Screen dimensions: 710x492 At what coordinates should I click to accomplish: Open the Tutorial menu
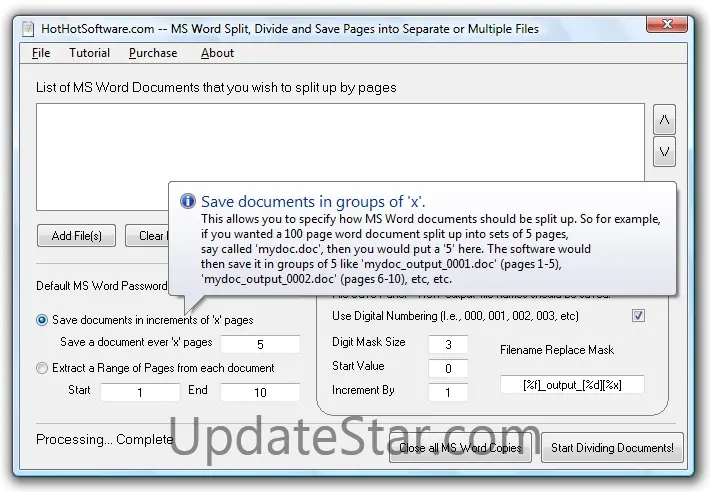(x=89, y=53)
